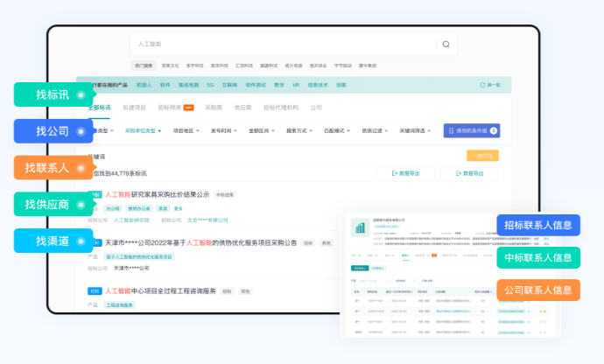Image resolution: width=604 pixels, height=364 pixels.
Task: Click the 中标联系人信息 label
Action: [x=538, y=258]
